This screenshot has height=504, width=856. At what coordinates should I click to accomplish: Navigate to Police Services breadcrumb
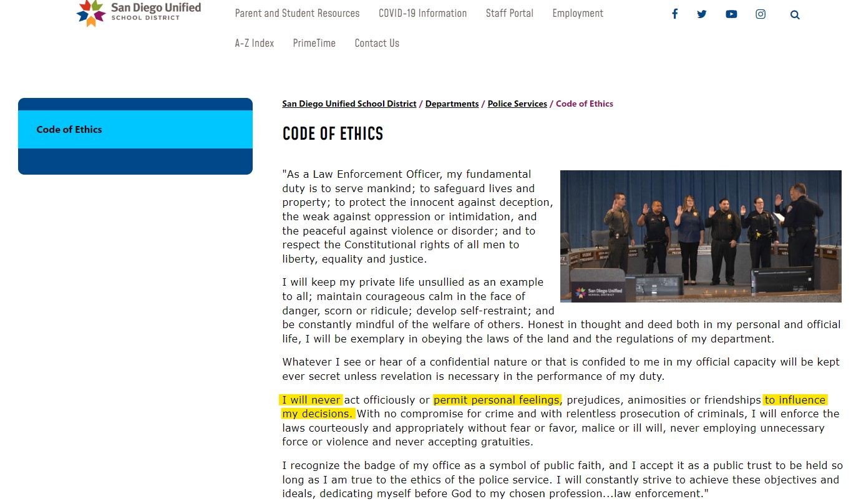tap(517, 104)
